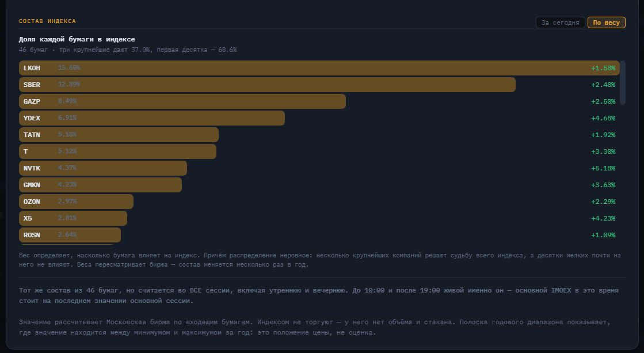Click the «Доля каждой бумаги в индексе» title

click(x=77, y=39)
